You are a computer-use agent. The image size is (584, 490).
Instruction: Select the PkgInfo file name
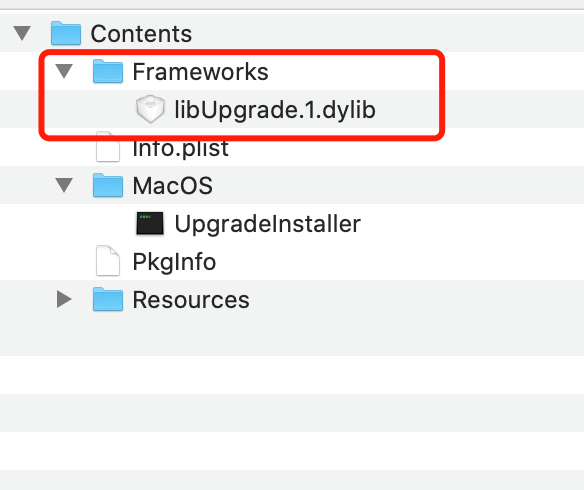point(174,262)
